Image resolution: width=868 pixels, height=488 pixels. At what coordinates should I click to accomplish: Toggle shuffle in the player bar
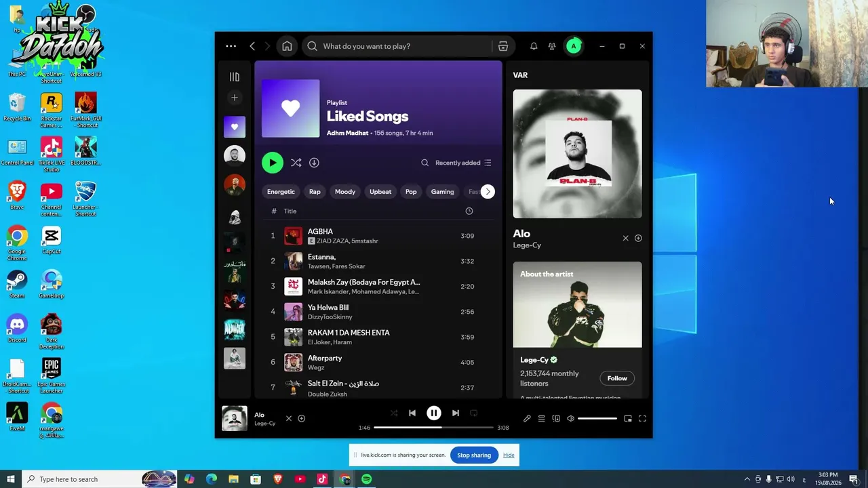(x=394, y=413)
